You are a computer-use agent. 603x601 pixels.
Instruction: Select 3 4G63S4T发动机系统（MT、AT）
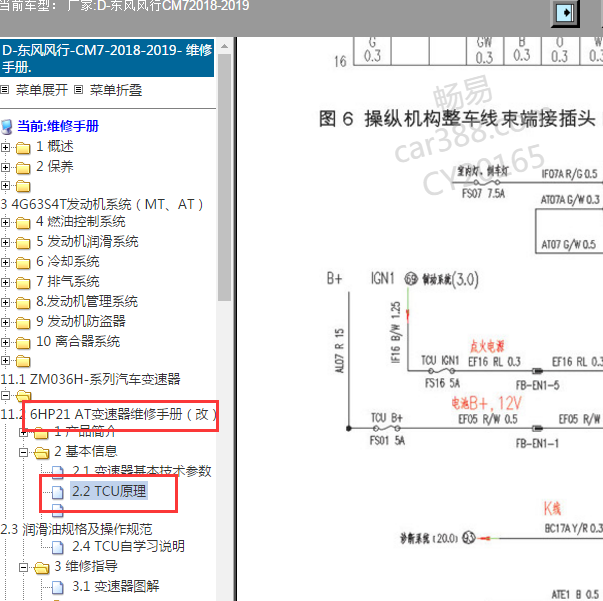click(102, 204)
